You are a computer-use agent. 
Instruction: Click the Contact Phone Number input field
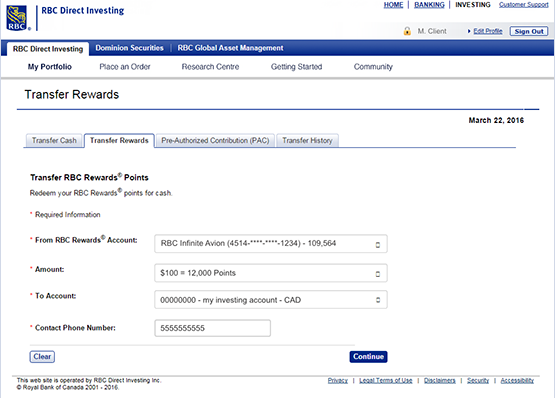point(212,328)
